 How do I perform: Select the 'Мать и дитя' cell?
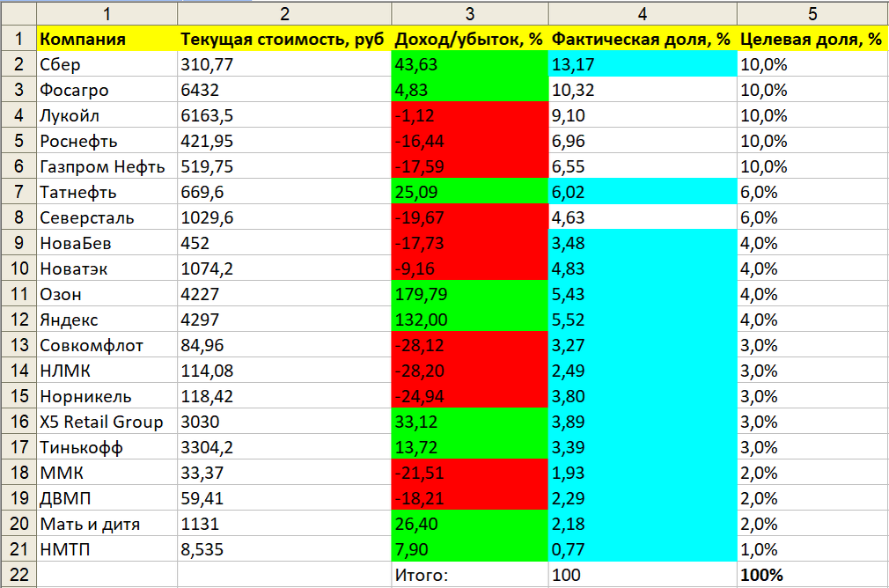click(107, 524)
